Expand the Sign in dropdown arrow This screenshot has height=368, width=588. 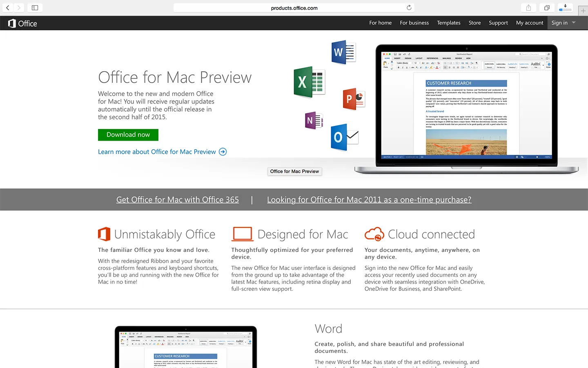[574, 23]
